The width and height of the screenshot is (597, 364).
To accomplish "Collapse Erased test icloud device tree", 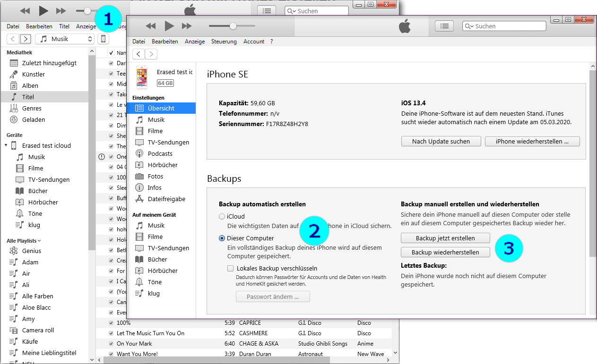I will click(6, 145).
